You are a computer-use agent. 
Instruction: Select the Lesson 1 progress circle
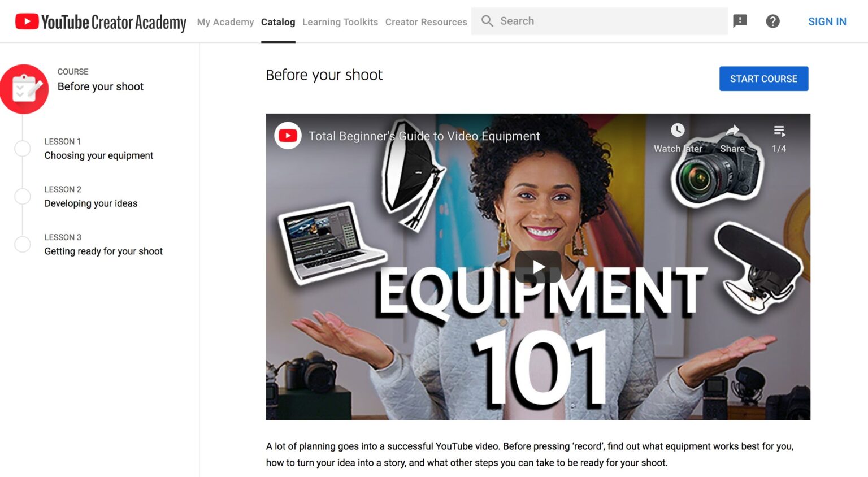pyautogui.click(x=23, y=148)
